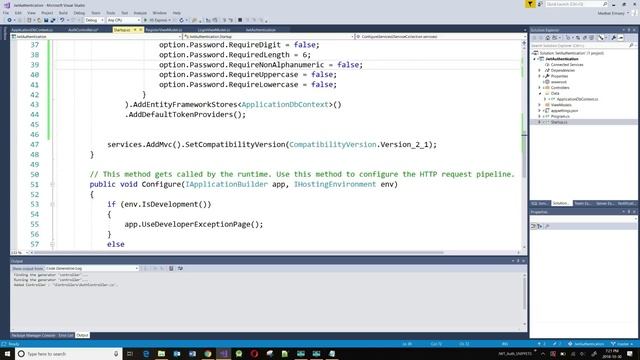Viewport: 640px width, 360px height.
Task: Open the Show output from dropdown
Action: click(x=92, y=268)
